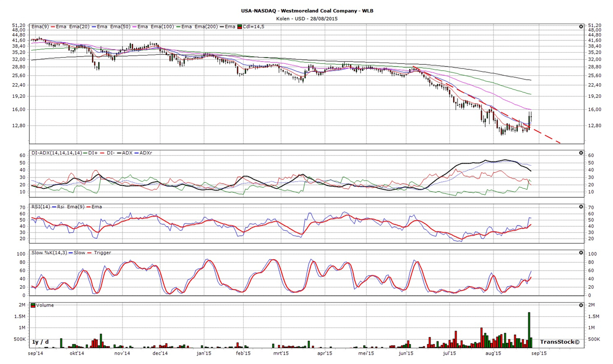
Task: Click the jul'15 date axis label
Action: pos(449,353)
